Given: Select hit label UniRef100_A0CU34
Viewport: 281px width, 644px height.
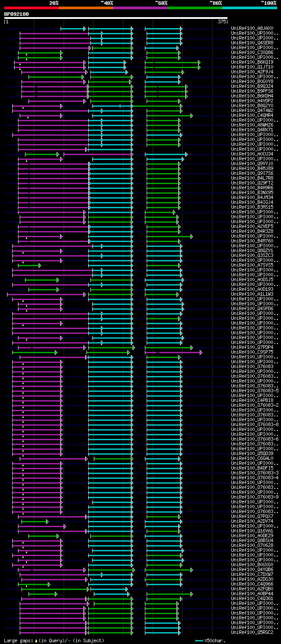Looking at the screenshot, I should [x=252, y=154].
